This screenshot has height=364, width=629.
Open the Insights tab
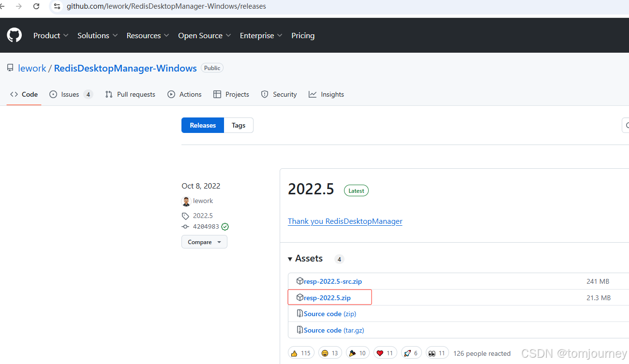click(327, 94)
